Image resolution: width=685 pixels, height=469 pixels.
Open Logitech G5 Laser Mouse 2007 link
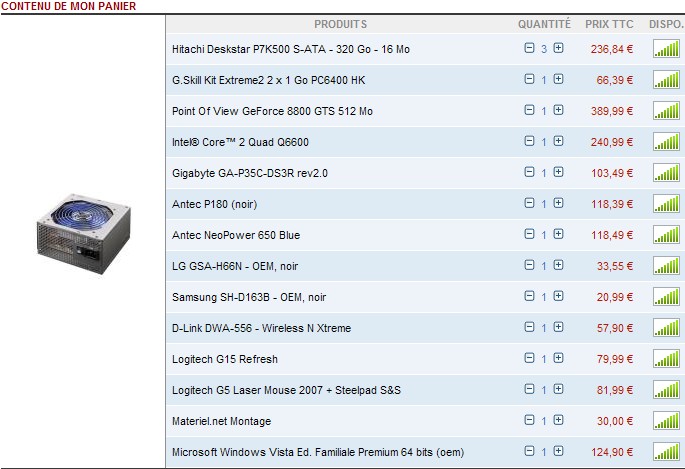tap(286, 390)
